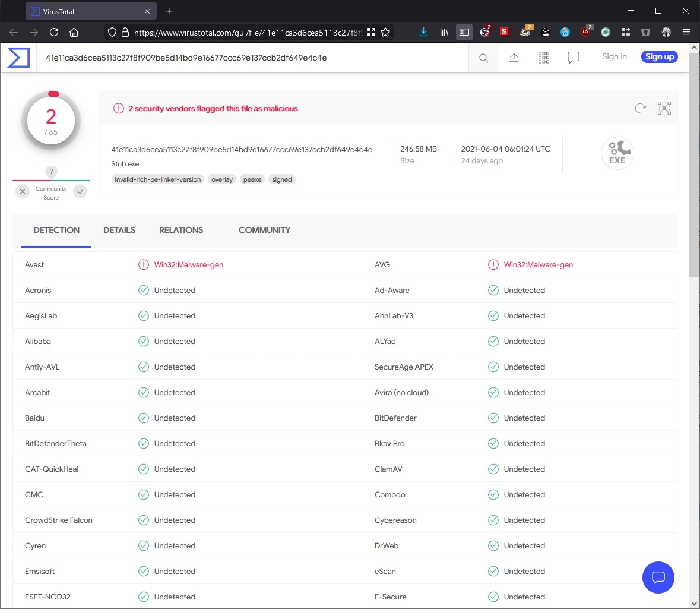Open the comments speech bubble icon
The width and height of the screenshot is (700, 609).
[573, 58]
